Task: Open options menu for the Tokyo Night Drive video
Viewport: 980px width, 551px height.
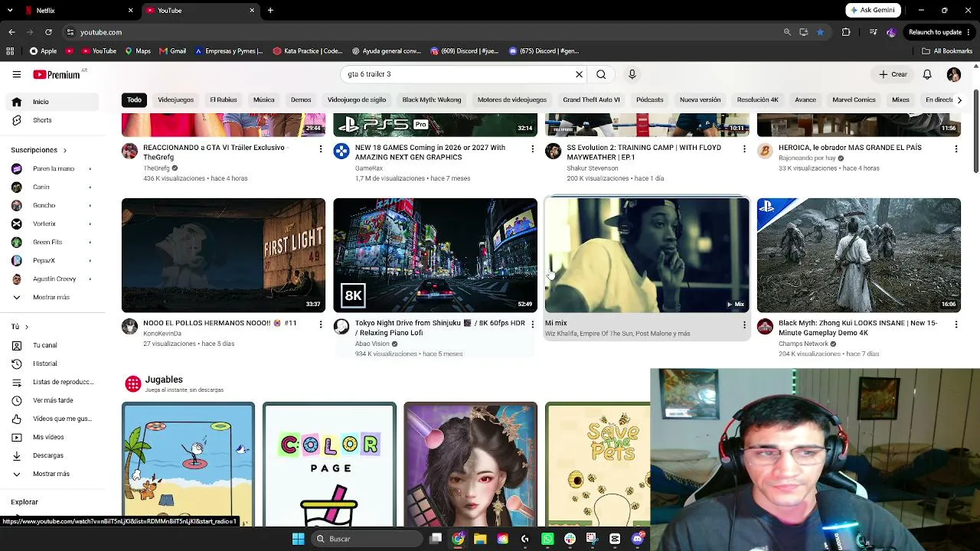Action: click(532, 324)
